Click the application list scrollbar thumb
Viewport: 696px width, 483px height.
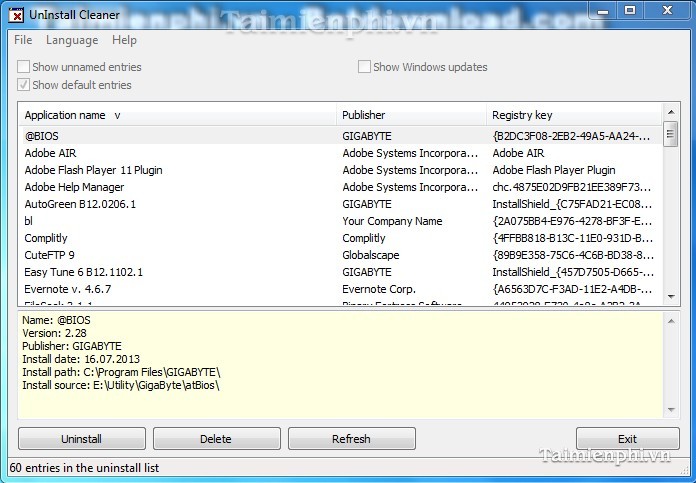[x=671, y=134]
